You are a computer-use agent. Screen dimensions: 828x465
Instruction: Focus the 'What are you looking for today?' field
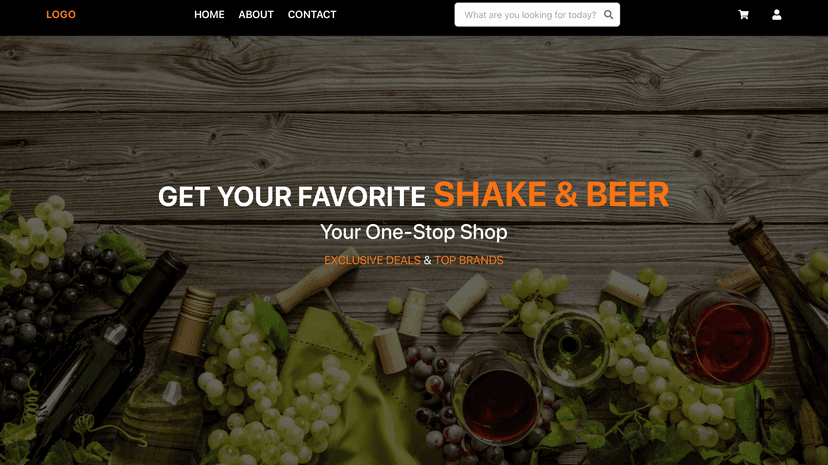click(x=537, y=15)
